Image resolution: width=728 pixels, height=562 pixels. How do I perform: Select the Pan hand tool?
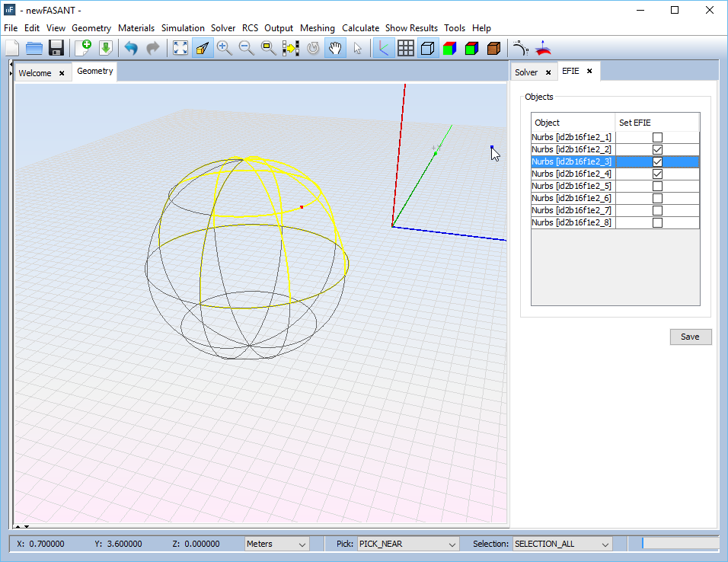click(x=335, y=48)
